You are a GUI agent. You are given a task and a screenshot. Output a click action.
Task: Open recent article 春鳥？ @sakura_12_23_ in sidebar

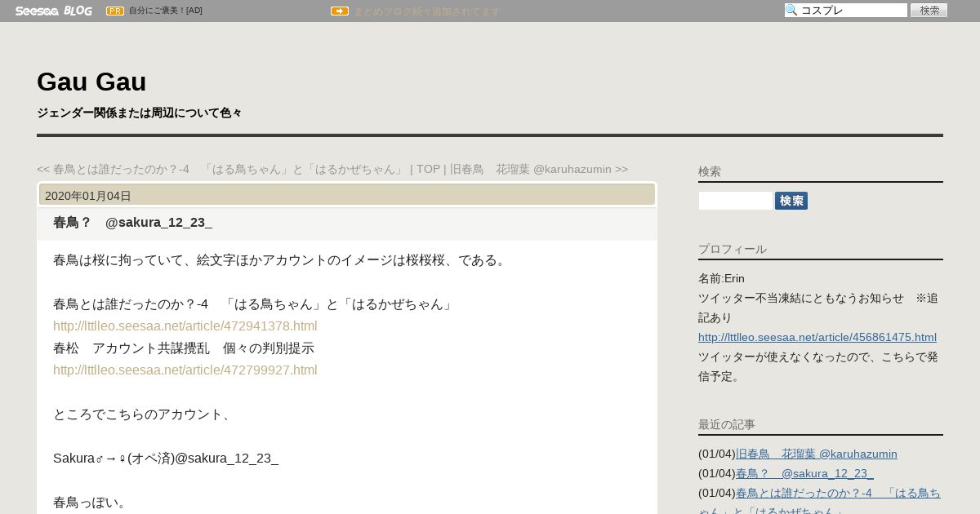tap(804, 473)
